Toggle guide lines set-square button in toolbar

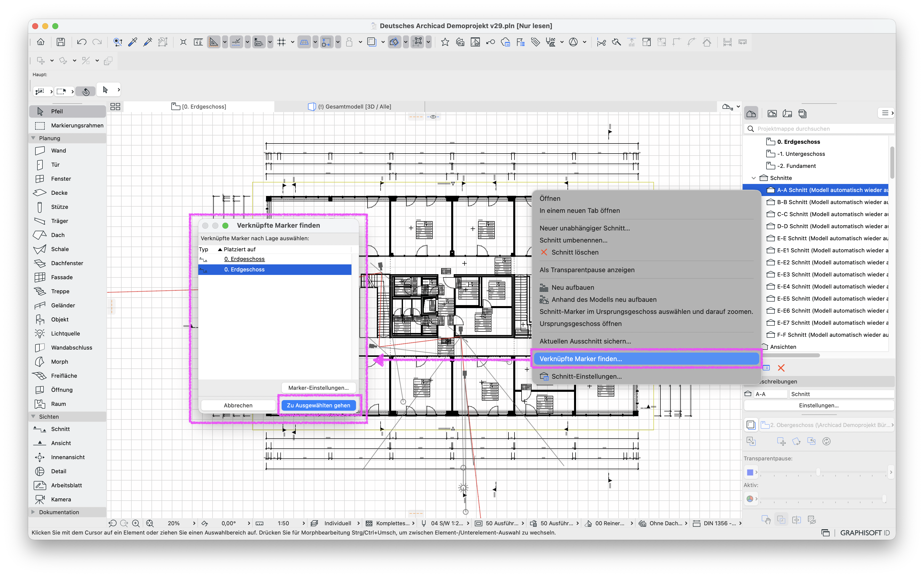click(214, 42)
